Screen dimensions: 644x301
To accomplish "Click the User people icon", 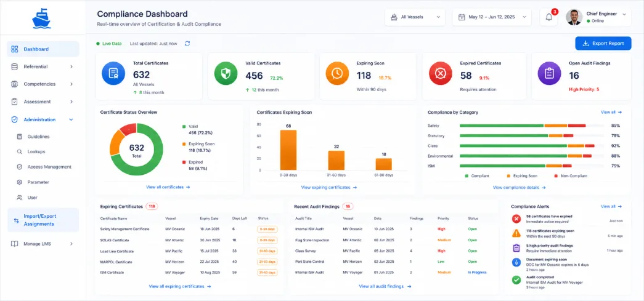I will tap(19, 198).
